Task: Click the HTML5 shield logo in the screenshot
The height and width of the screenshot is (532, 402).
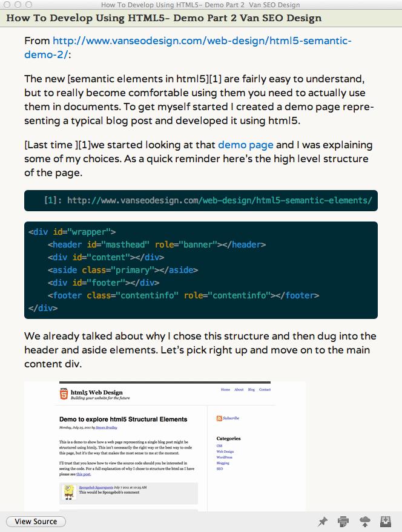Action: coord(64,395)
